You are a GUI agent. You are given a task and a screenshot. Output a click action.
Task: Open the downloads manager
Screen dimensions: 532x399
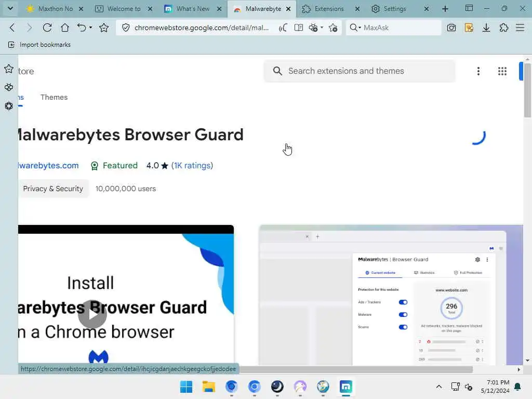pyautogui.click(x=486, y=28)
